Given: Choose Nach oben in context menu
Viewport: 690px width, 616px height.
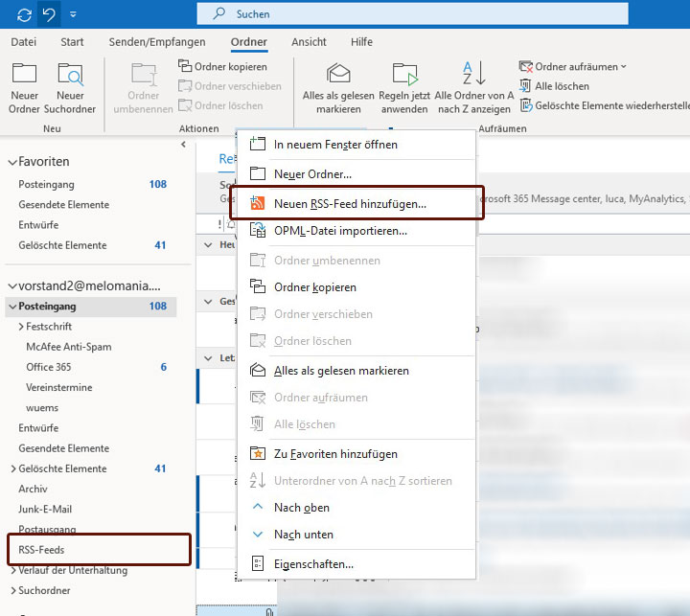Looking at the screenshot, I should (x=356, y=508).
